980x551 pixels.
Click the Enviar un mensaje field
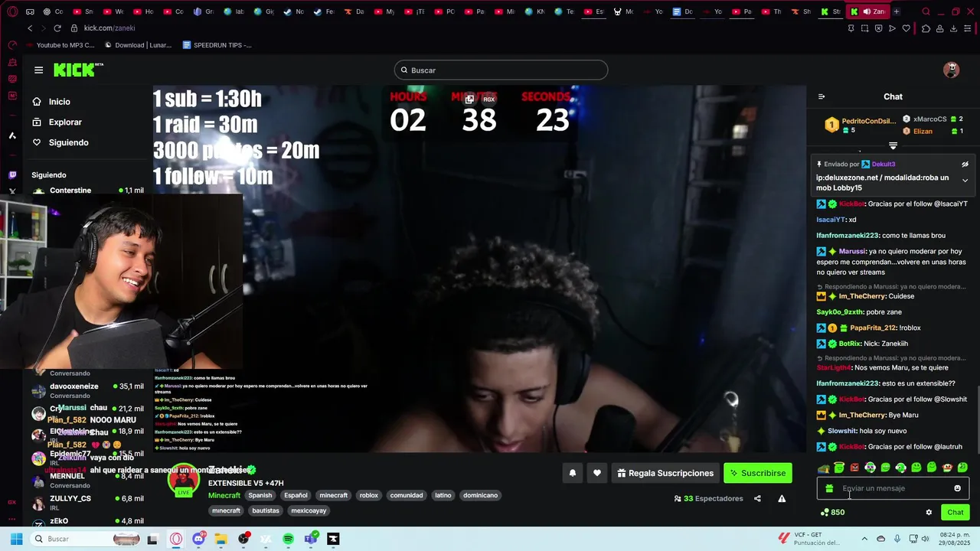coord(893,488)
